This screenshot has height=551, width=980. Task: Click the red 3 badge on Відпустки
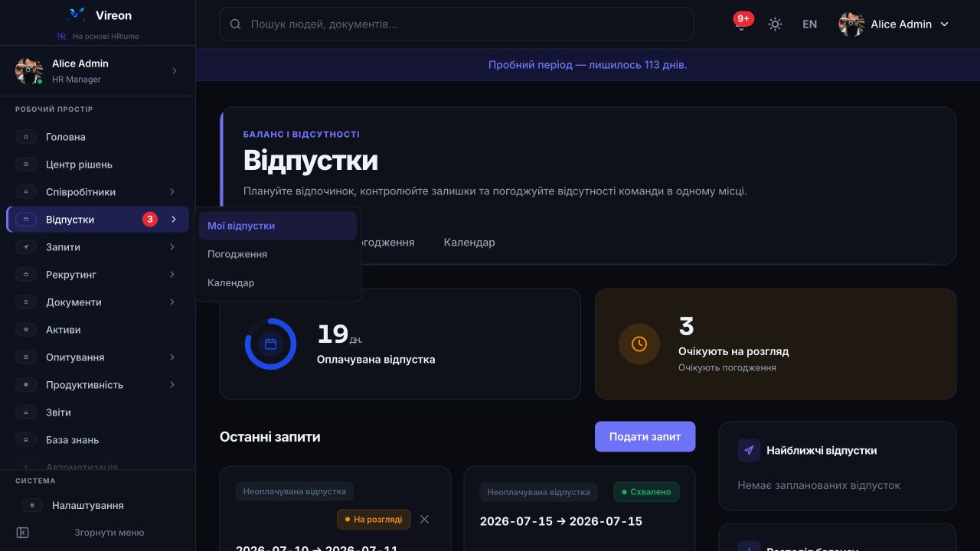(150, 220)
